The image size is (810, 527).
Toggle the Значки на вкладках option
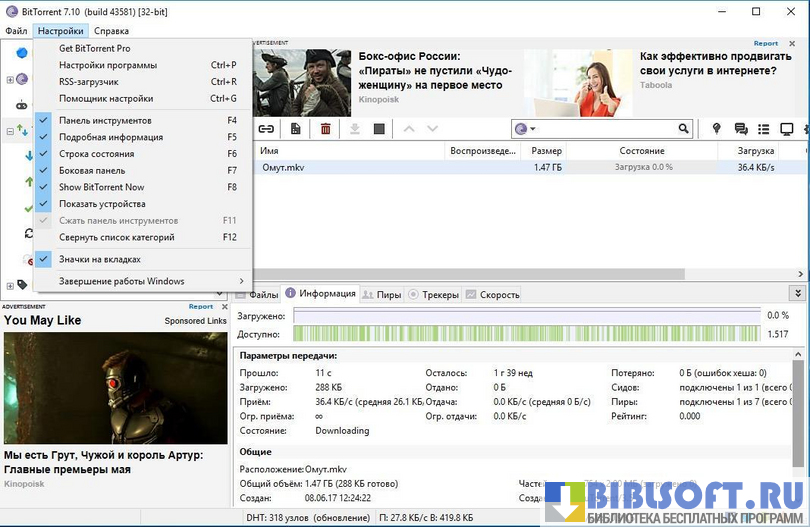(99, 259)
